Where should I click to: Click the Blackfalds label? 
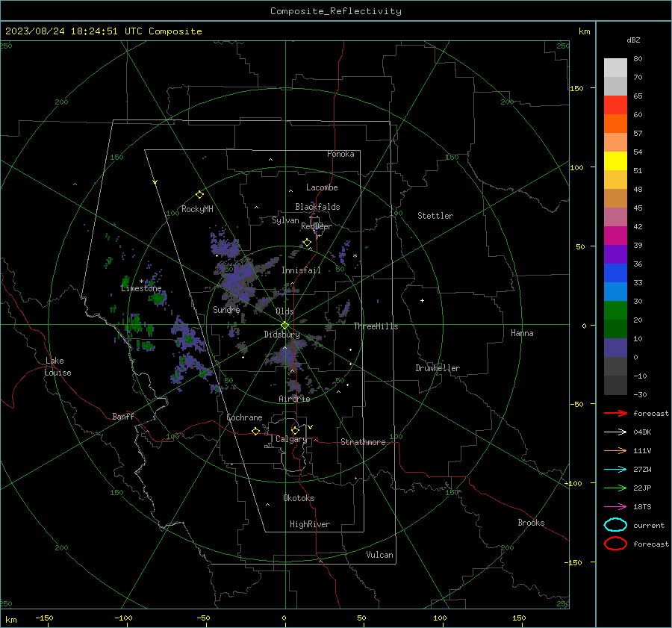[x=317, y=207]
